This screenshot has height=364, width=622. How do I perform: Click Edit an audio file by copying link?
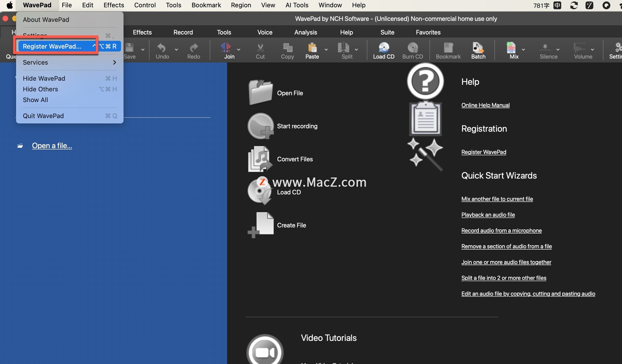[528, 294]
